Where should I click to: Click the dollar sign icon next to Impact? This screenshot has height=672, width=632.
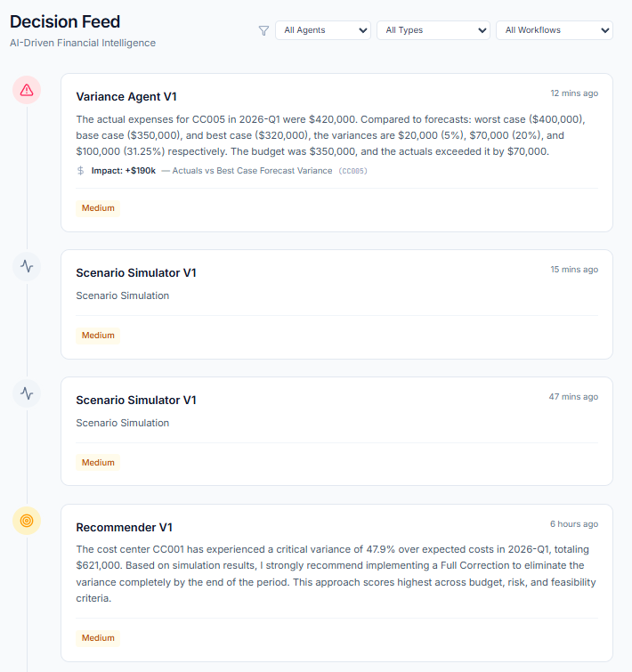tap(80, 171)
